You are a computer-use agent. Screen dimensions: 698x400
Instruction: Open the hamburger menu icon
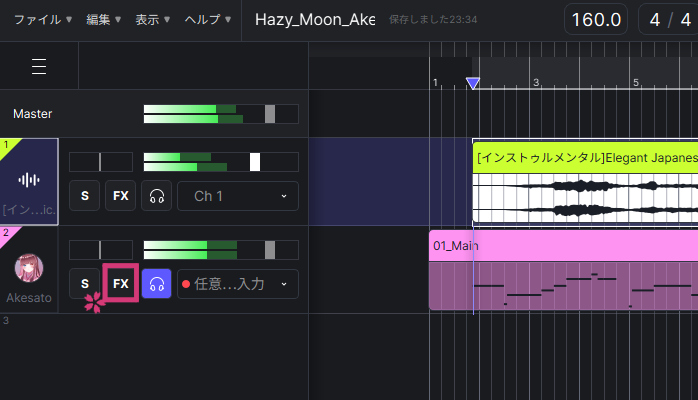(39, 66)
